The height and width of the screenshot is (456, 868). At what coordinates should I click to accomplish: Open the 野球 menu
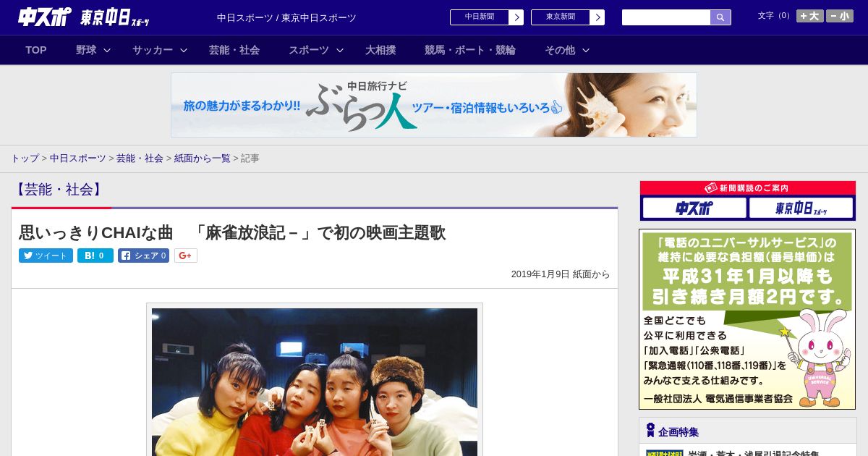tap(86, 50)
